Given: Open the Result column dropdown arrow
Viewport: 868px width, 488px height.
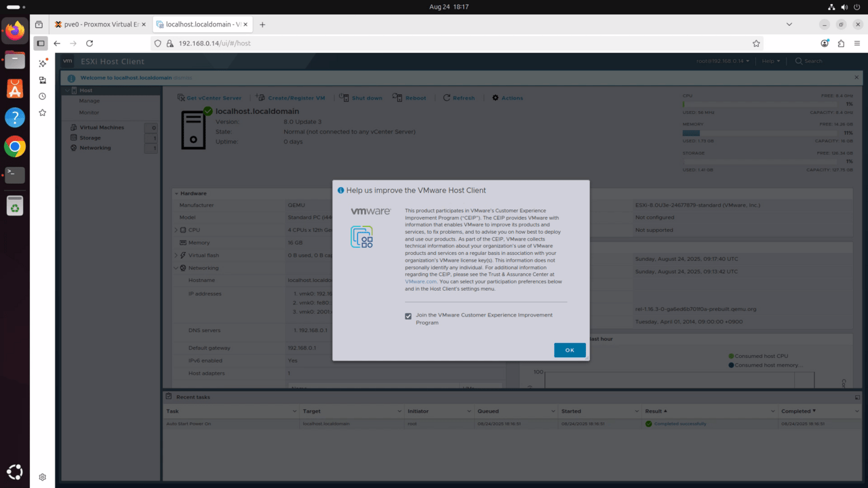Looking at the screenshot, I should point(772,411).
